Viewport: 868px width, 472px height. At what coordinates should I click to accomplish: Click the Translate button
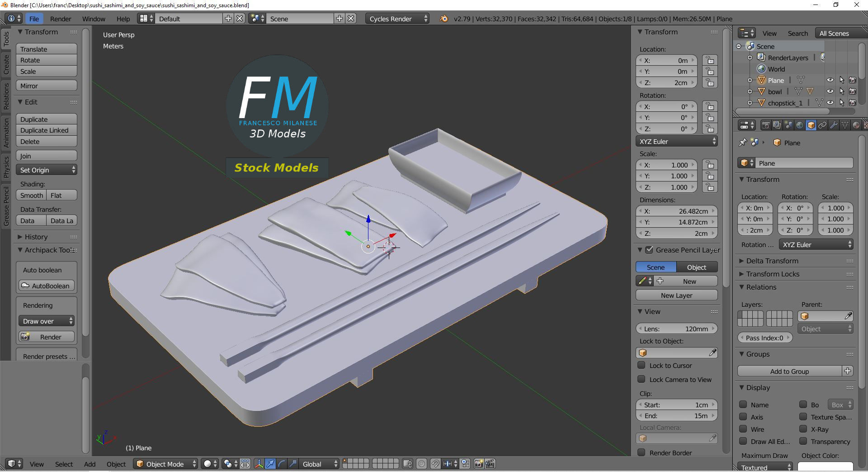[x=47, y=49]
